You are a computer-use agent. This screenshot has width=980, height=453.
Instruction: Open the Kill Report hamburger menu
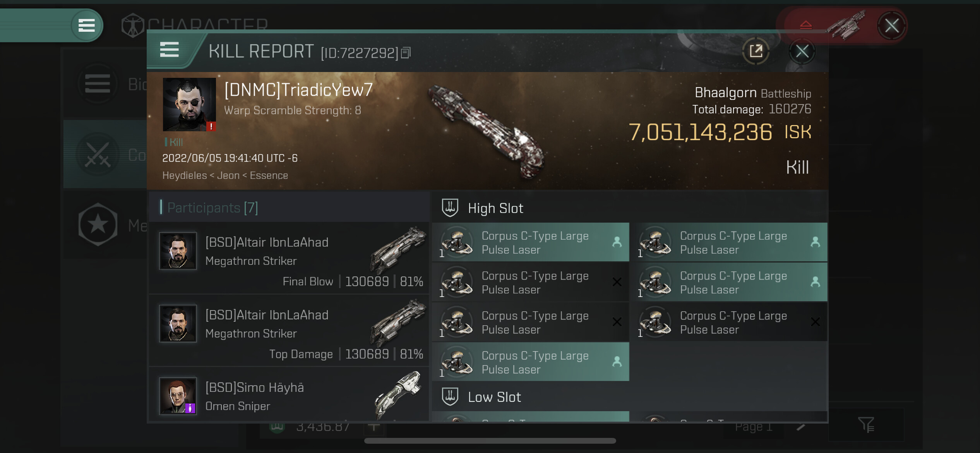(x=169, y=50)
